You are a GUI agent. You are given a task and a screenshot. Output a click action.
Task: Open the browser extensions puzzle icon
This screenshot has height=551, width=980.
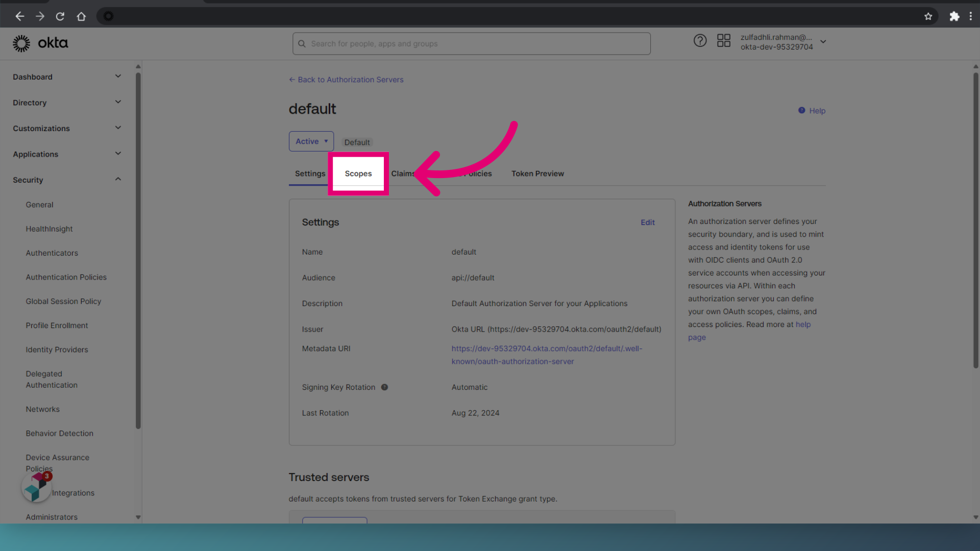[954, 16]
